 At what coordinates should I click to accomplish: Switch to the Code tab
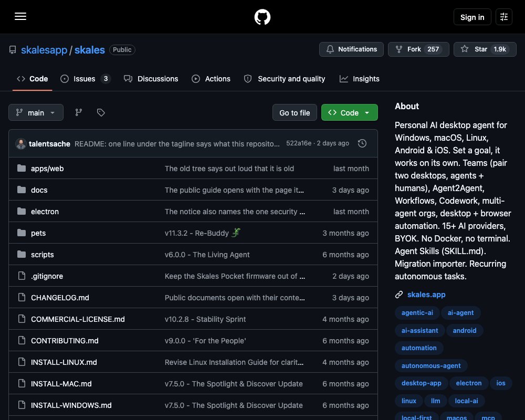(33, 79)
